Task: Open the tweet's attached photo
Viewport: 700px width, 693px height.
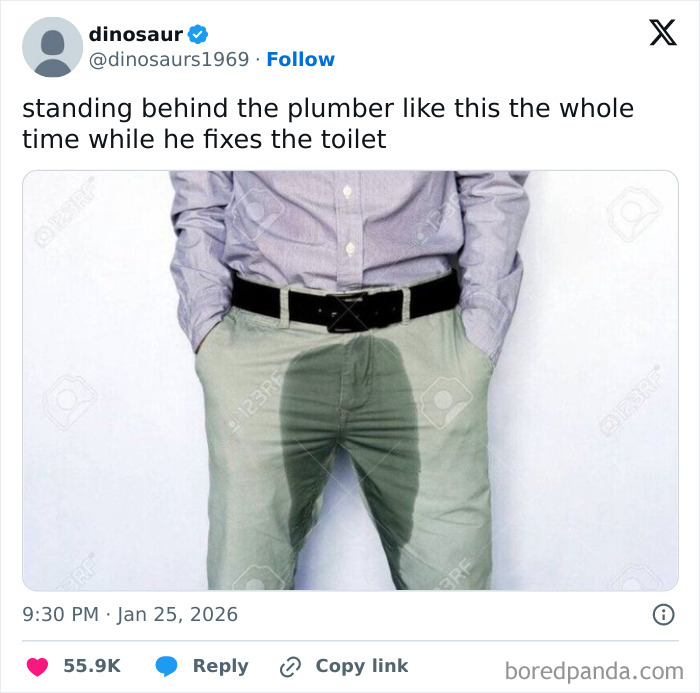Action: [x=350, y=380]
